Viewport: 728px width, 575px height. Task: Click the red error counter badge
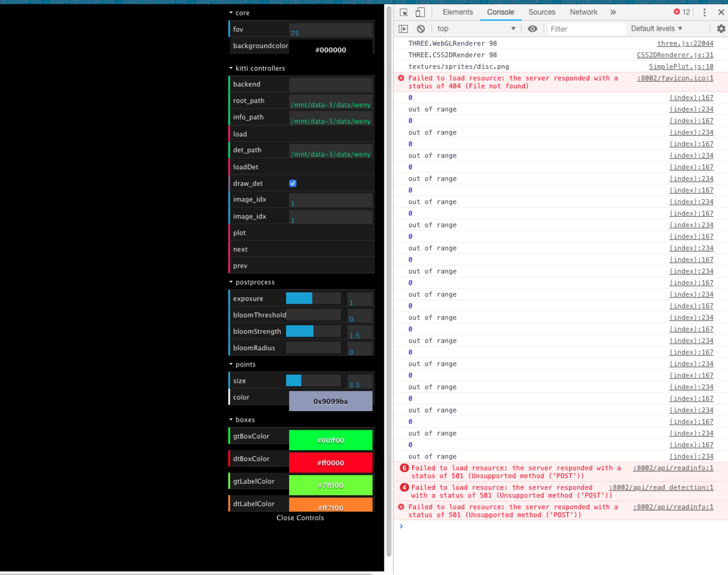pyautogui.click(x=682, y=12)
